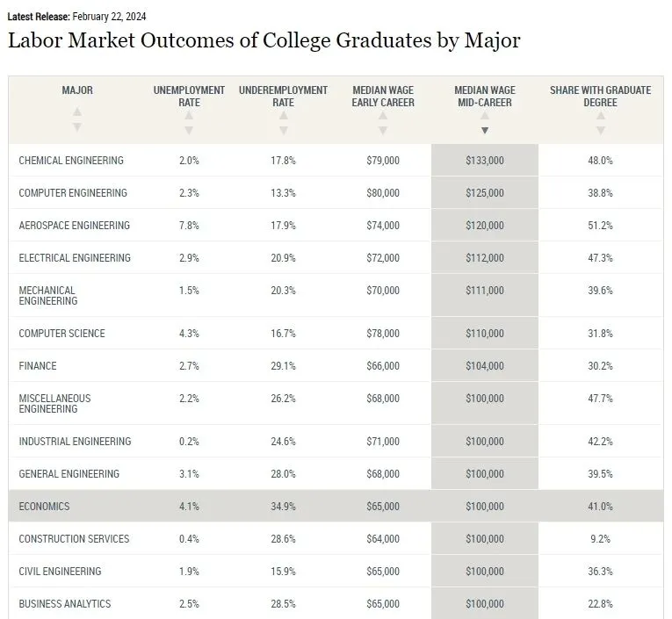Sort Share with Graduate Degree ascending
The height and width of the screenshot is (619, 672).
pos(600,116)
